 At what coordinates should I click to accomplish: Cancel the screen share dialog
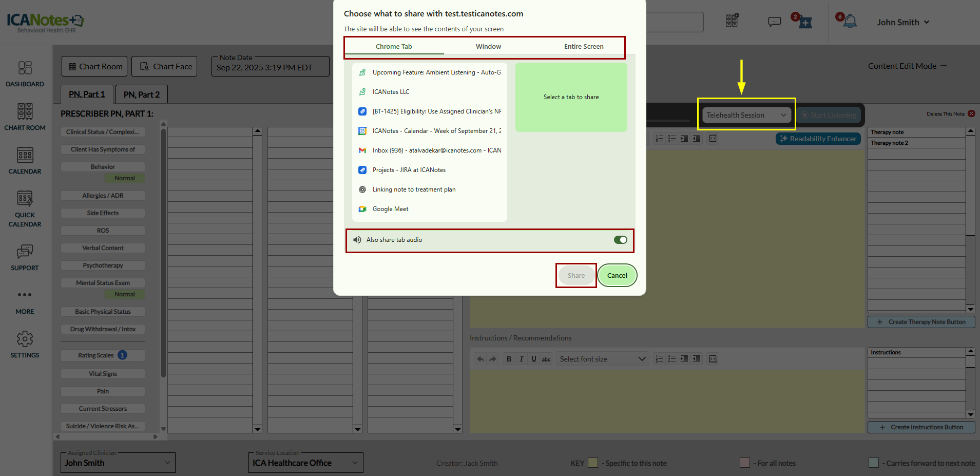pyautogui.click(x=617, y=276)
